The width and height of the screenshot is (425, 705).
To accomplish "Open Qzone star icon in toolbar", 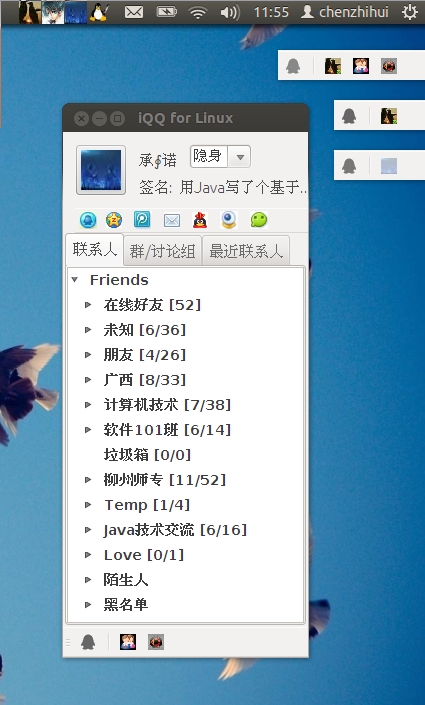I will pyautogui.click(x=114, y=220).
